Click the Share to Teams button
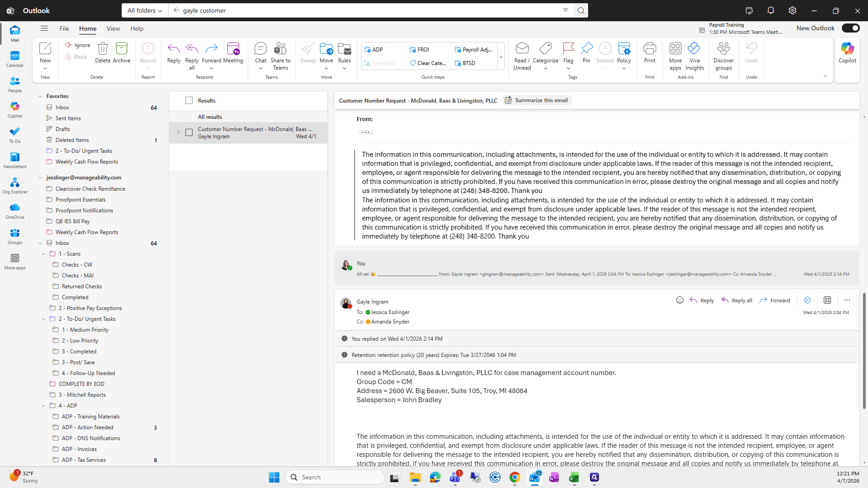The width and height of the screenshot is (868, 488). [280, 56]
